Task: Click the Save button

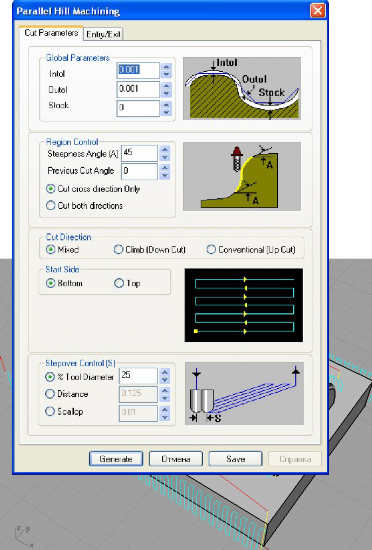Action: coord(235,459)
